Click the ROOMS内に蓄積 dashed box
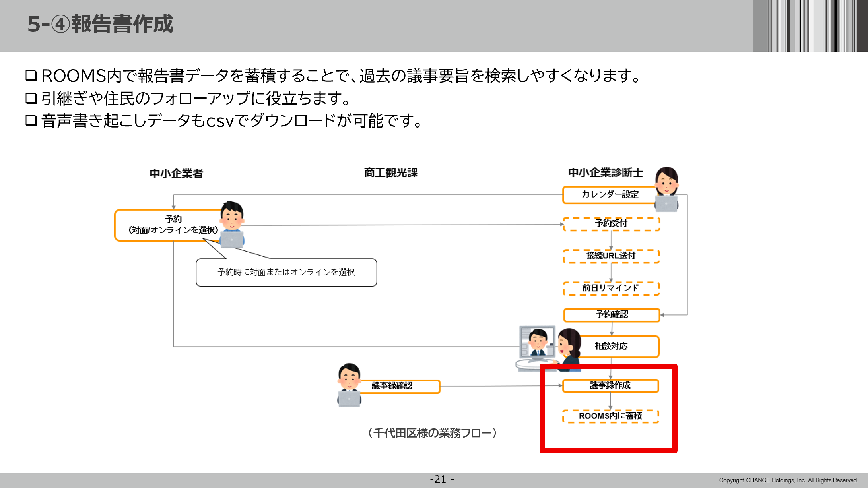This screenshot has height=488, width=868. (610, 416)
